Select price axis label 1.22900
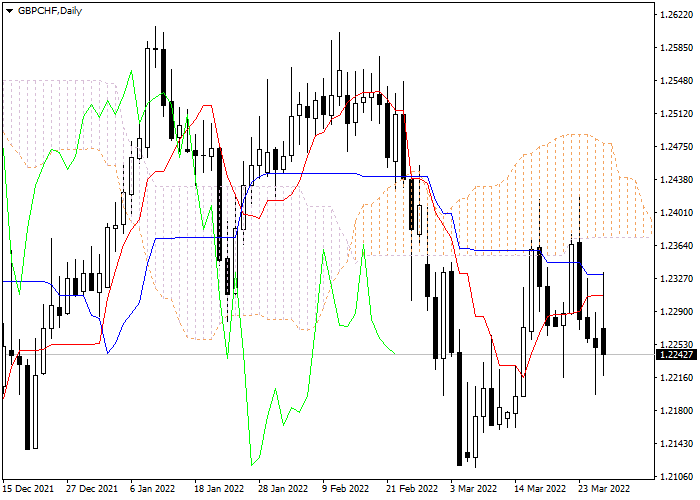This screenshot has width=700, height=500. [x=676, y=312]
